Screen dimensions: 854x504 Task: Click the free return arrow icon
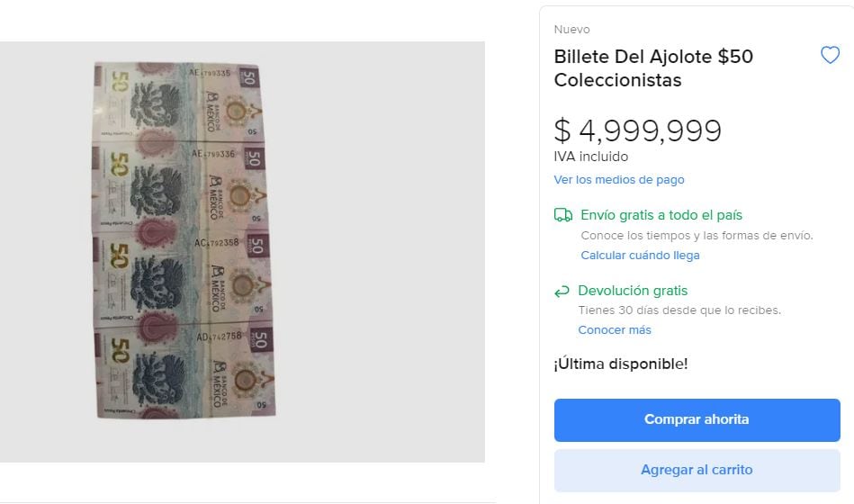coord(562,292)
